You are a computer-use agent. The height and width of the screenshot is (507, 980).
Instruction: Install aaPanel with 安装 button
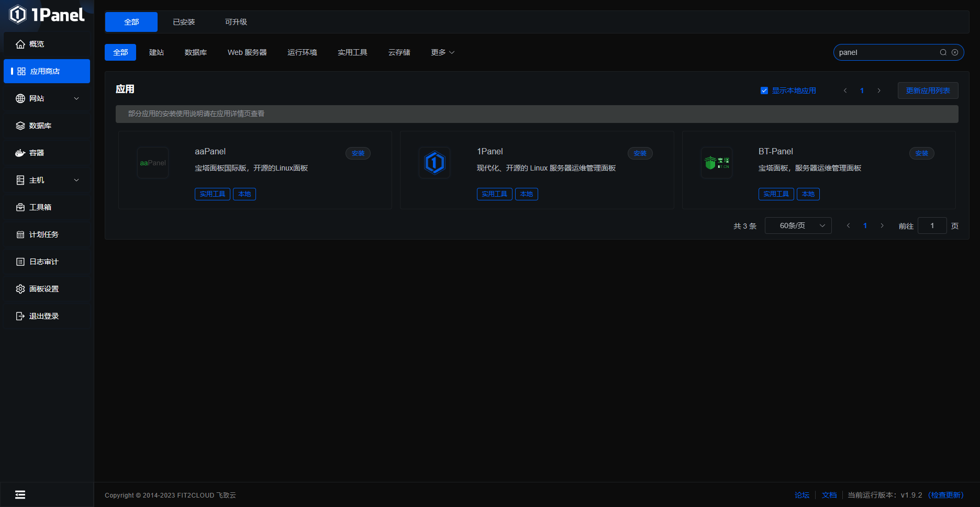(358, 153)
